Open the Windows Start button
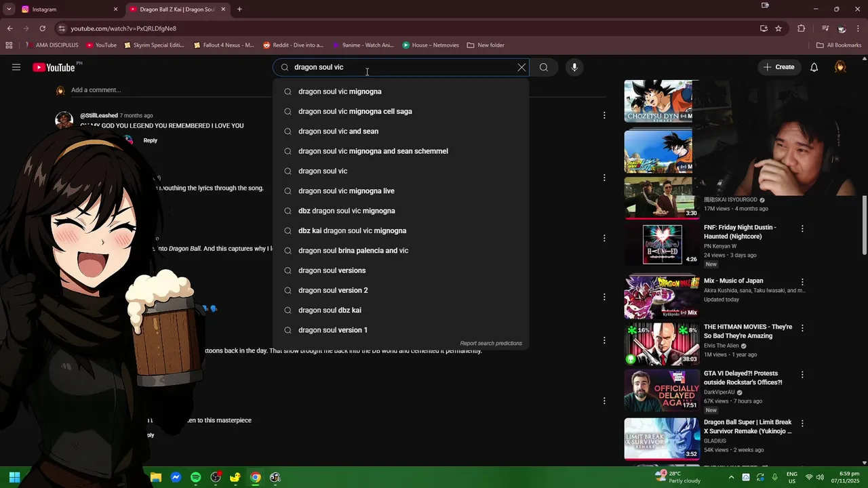 click(x=14, y=477)
